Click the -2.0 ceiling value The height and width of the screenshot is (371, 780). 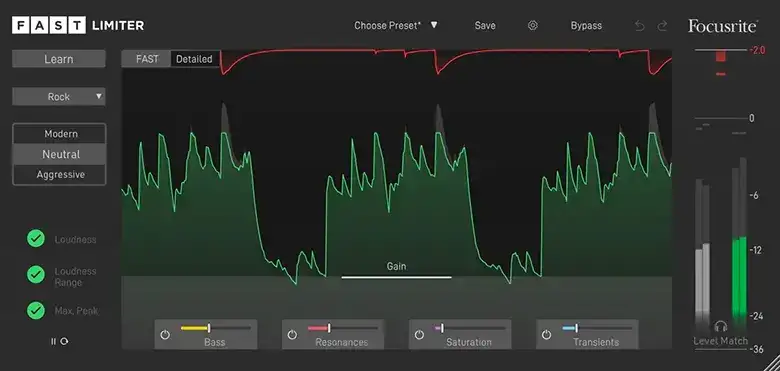[x=757, y=50]
